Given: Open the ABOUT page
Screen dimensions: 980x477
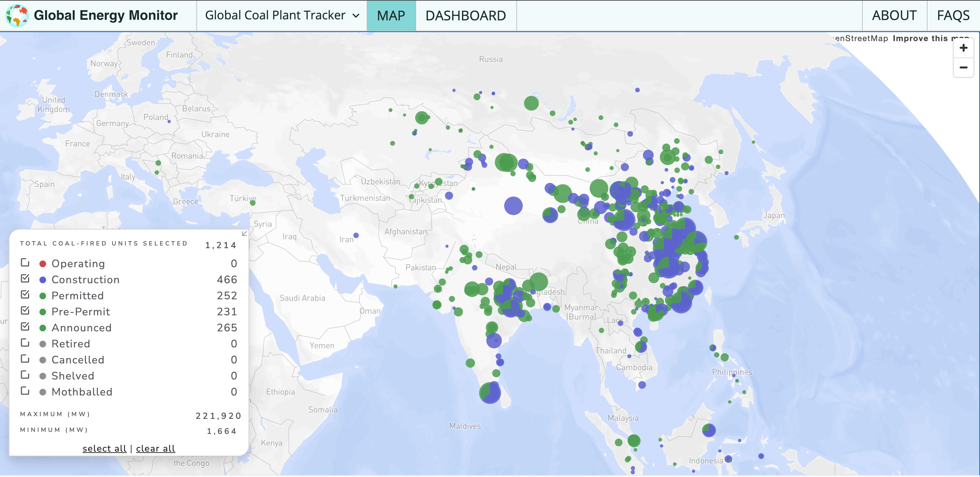Looking at the screenshot, I should click(x=893, y=16).
